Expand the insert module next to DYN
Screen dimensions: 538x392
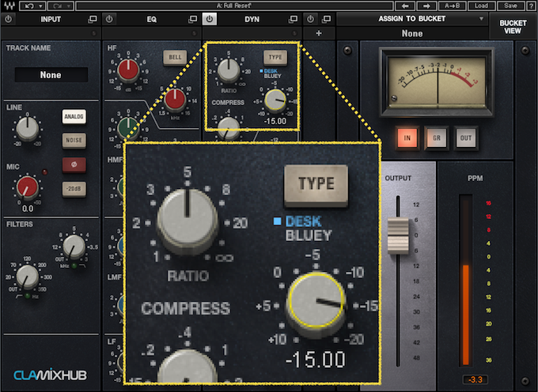327,20
